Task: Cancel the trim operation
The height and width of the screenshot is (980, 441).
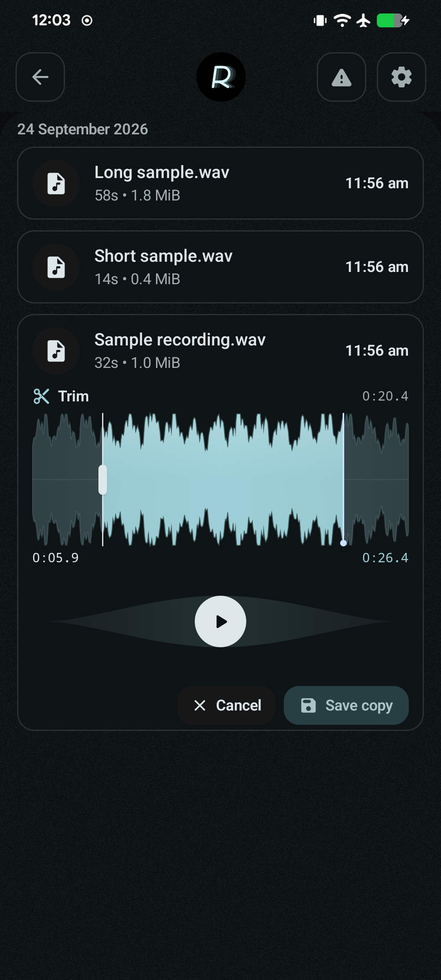Action: point(226,705)
